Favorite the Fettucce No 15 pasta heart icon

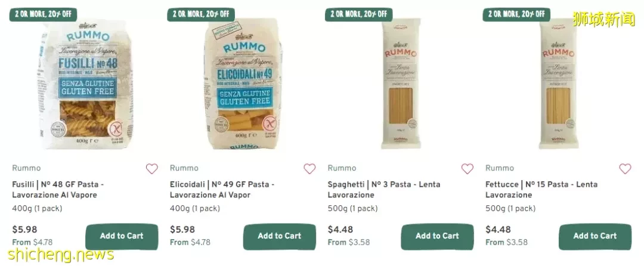pyautogui.click(x=625, y=169)
